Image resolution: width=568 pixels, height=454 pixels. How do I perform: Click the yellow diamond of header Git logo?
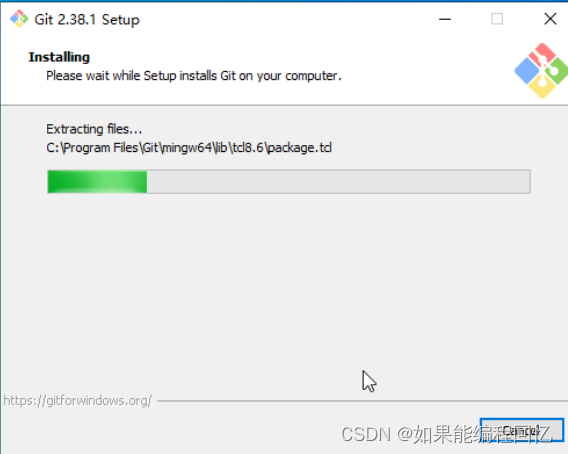(542, 86)
